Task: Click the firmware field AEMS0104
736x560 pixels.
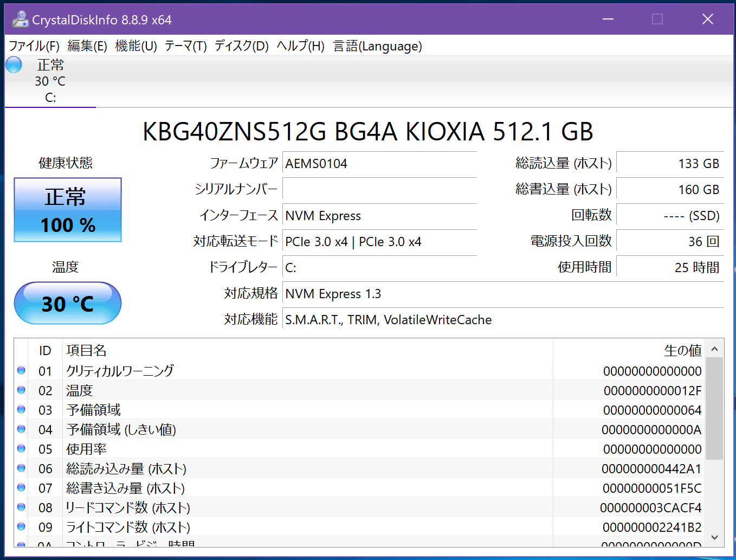Action: tap(379, 164)
